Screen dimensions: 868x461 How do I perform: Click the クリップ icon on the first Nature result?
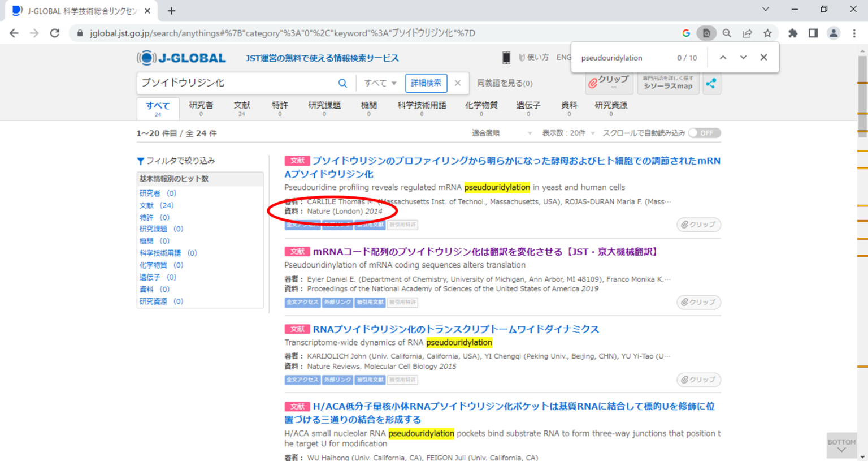[698, 224]
